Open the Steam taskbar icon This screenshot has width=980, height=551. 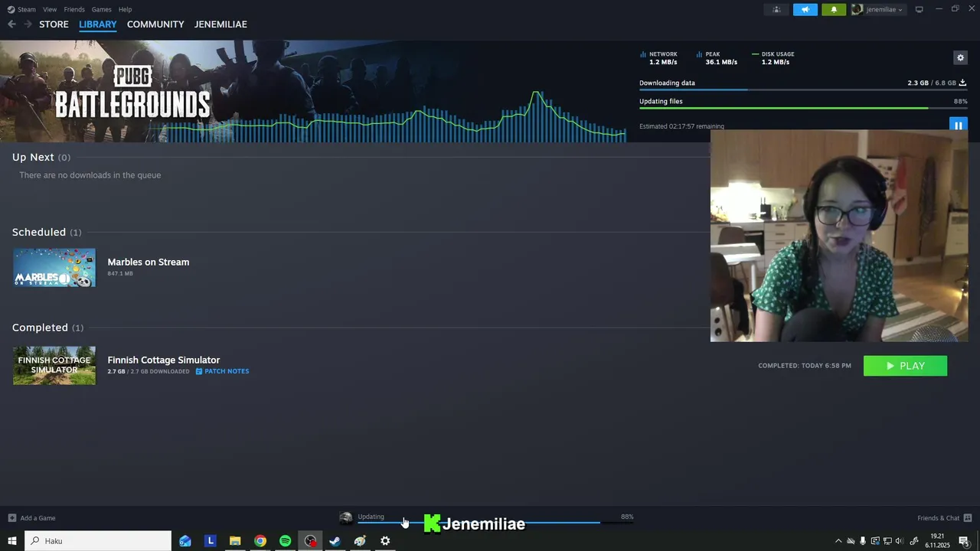coord(335,541)
